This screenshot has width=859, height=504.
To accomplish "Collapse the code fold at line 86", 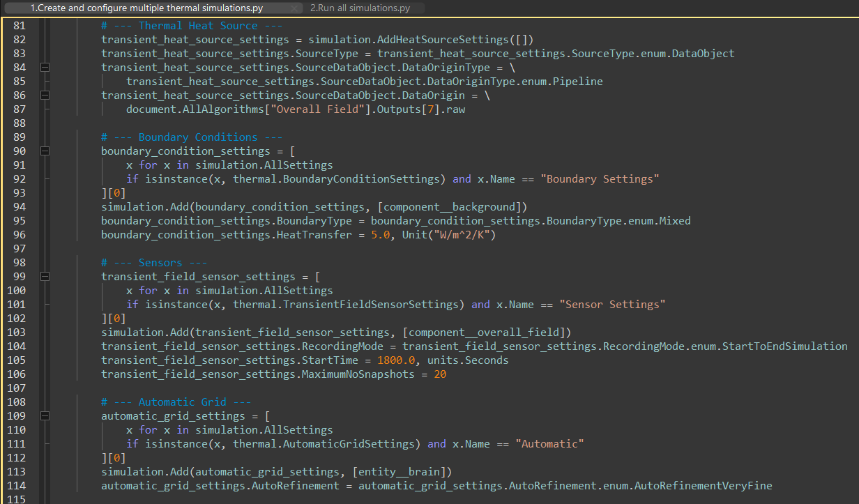I will point(45,96).
